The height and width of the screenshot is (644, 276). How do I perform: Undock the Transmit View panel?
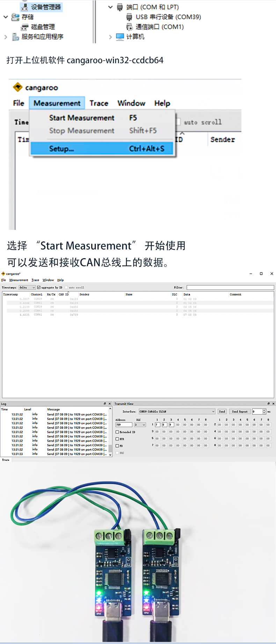coord(268,404)
